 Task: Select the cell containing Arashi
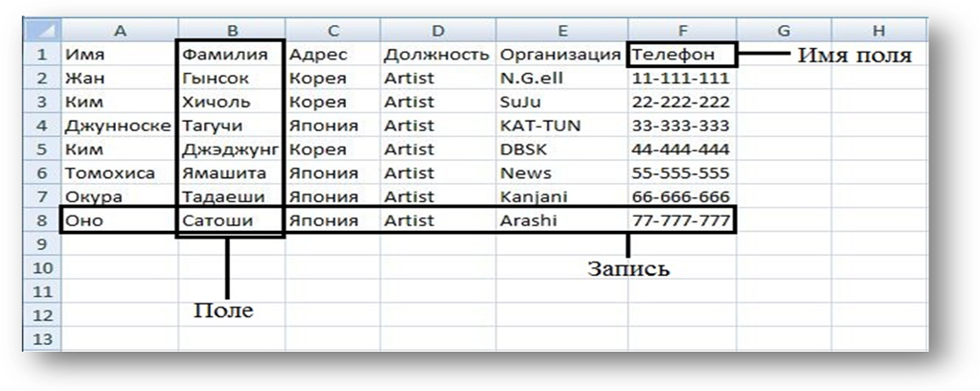pos(560,220)
